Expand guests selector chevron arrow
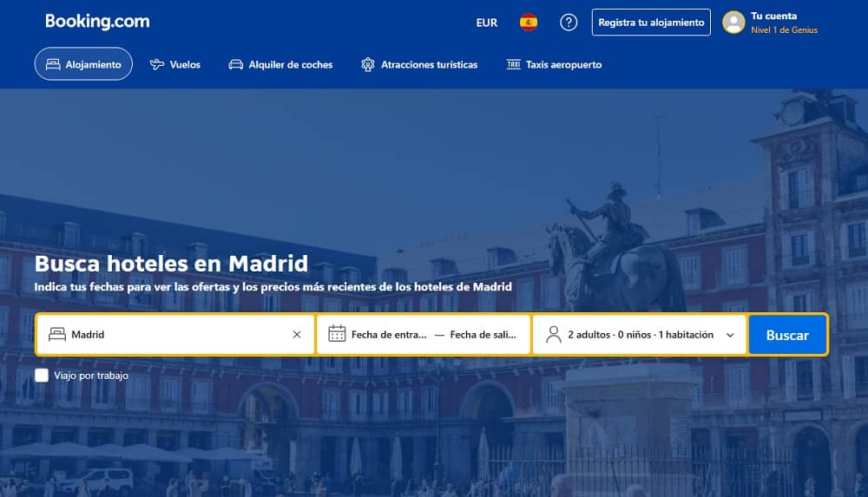This screenshot has width=868, height=497. click(x=730, y=335)
